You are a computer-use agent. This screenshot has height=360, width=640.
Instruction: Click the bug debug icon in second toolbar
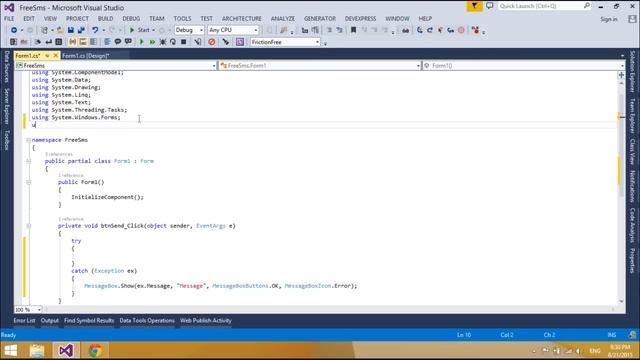click(163, 42)
